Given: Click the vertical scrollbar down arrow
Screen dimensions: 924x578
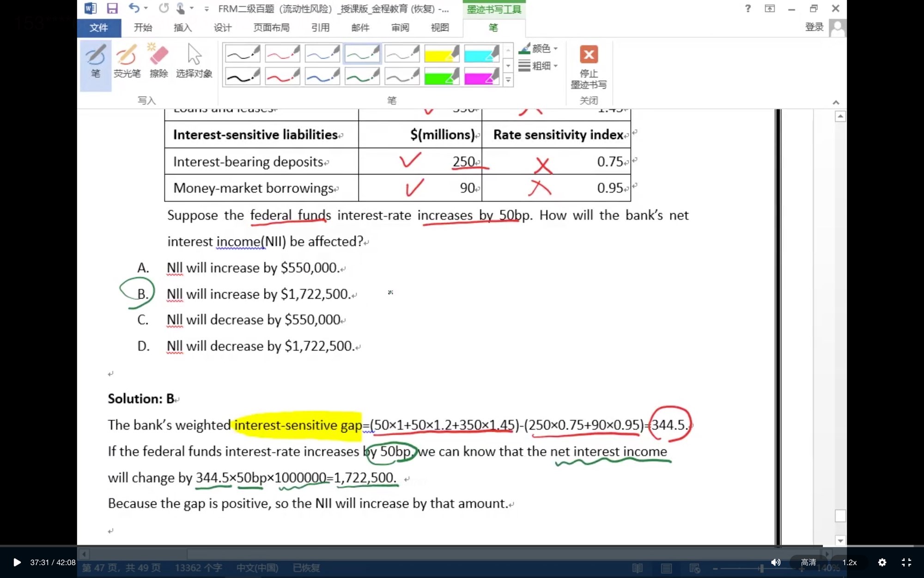Looking at the screenshot, I should [840, 540].
